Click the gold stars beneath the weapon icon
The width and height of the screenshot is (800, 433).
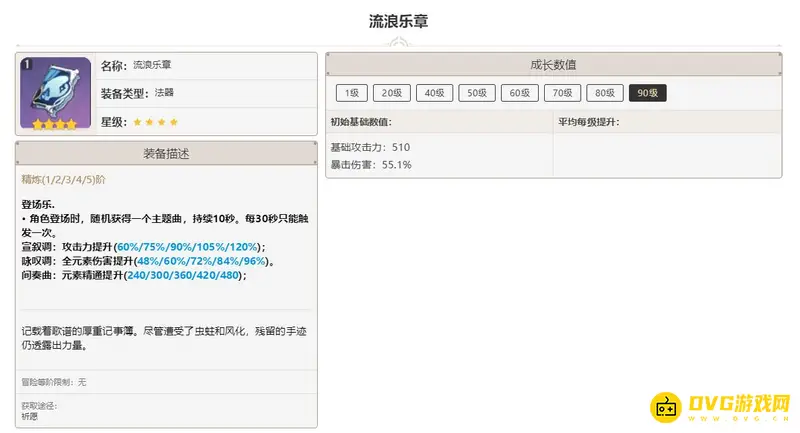55,124
